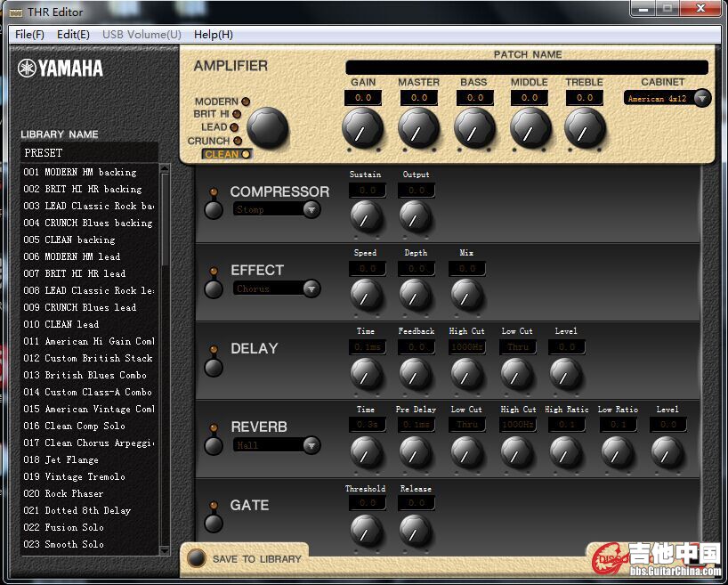The width and height of the screenshot is (728, 585).
Task: Select preset 004 CRUNCH Blues backing
Action: (89, 223)
